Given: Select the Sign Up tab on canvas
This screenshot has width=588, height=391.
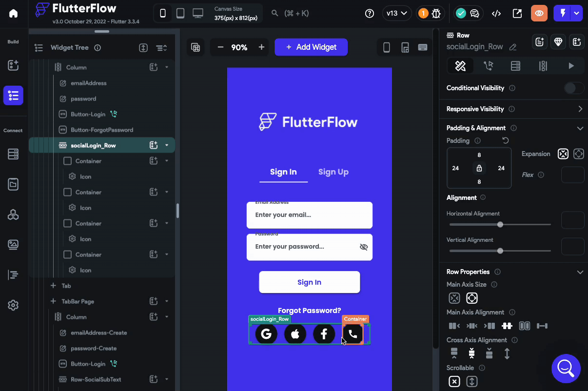Looking at the screenshot, I should coord(333,172).
